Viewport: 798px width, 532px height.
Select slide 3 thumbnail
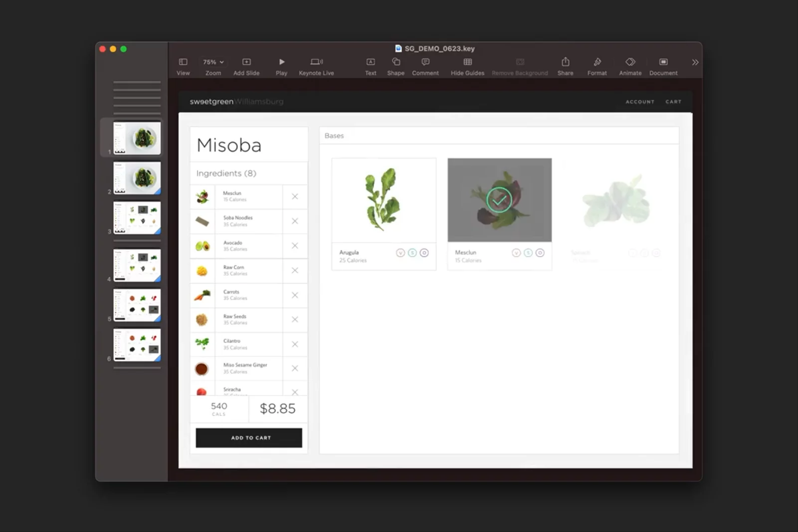tap(137, 218)
